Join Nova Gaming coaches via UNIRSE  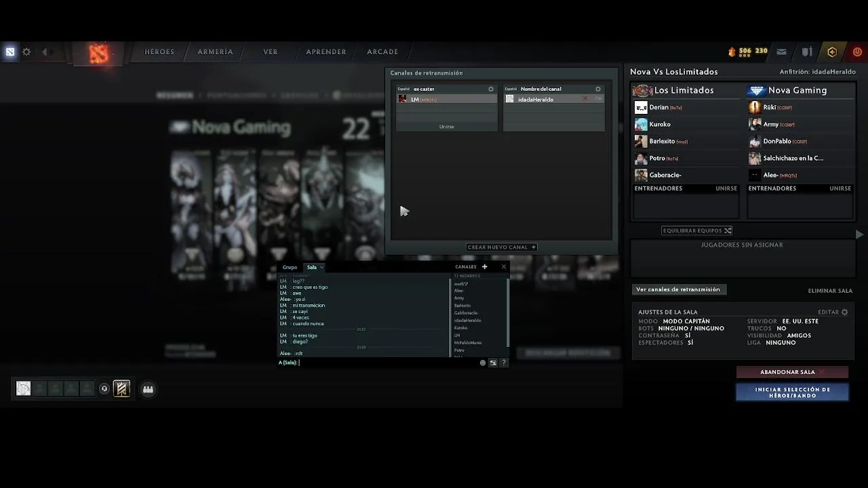[x=840, y=188]
